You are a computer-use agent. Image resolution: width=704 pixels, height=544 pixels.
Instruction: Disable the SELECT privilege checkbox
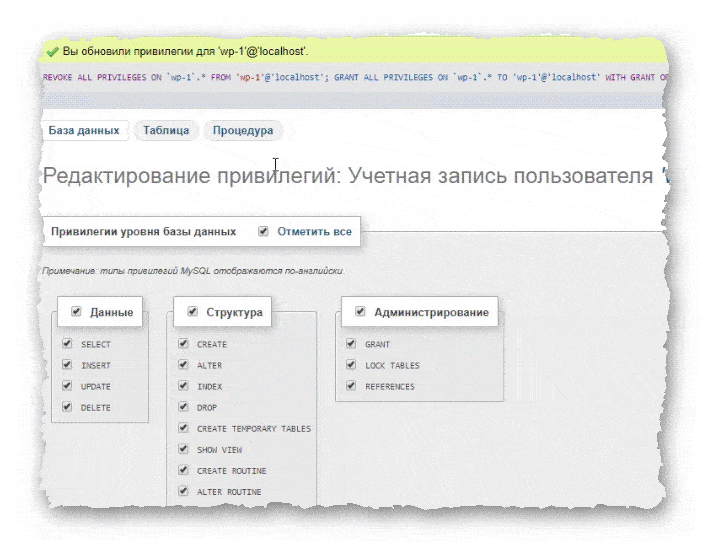67,344
